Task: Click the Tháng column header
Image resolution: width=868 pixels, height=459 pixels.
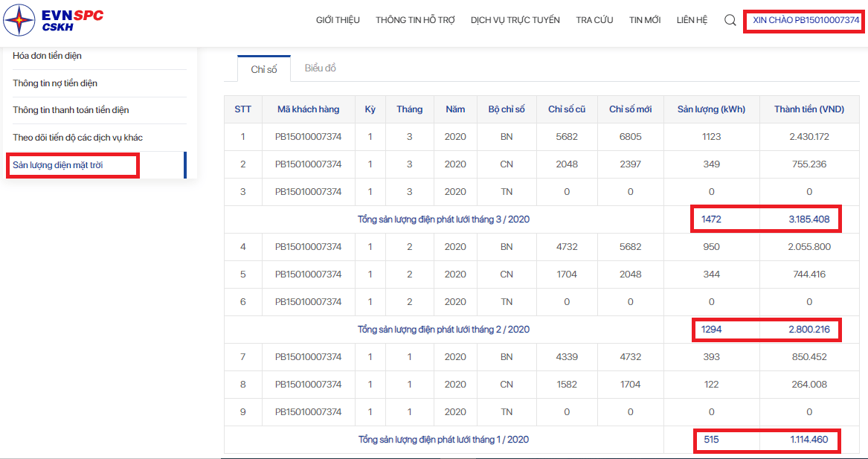Action: [x=410, y=109]
